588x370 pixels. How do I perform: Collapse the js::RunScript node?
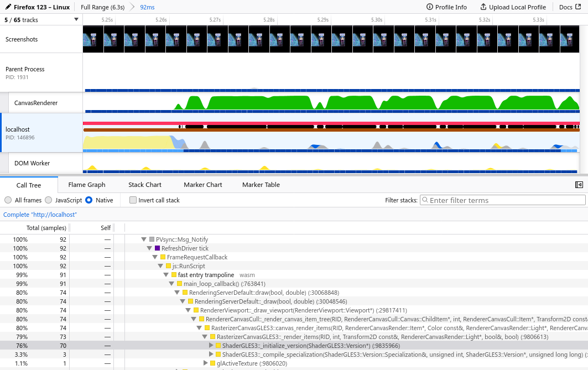(160, 266)
